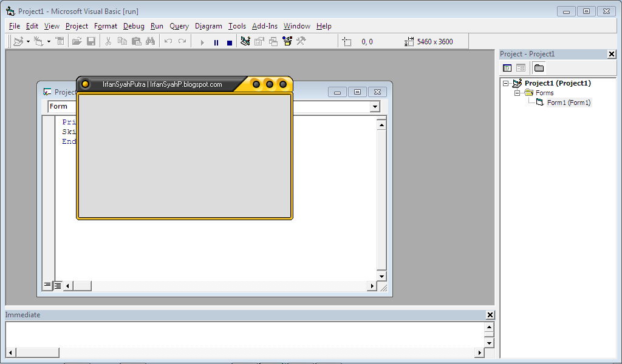Viewport: 622px width, 364px height.
Task: Click inside the Immediate window input area
Action: coord(243,334)
